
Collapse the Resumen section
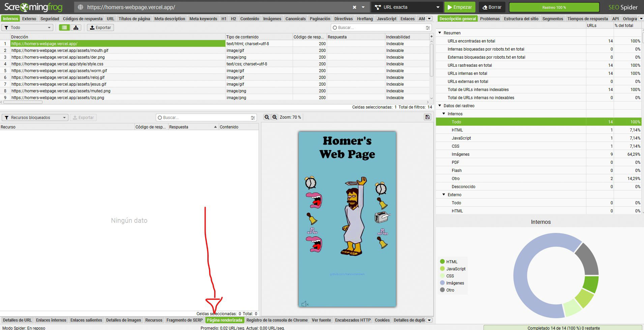pos(440,33)
